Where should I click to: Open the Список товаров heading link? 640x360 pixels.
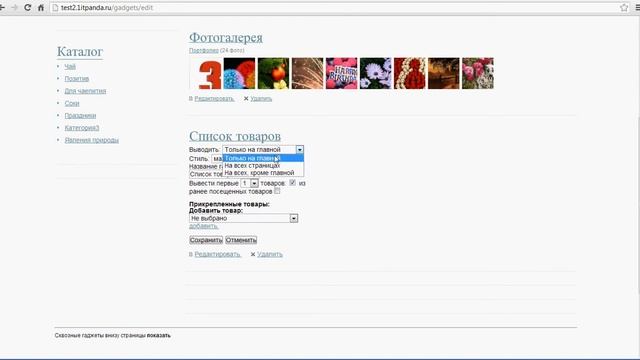point(235,136)
